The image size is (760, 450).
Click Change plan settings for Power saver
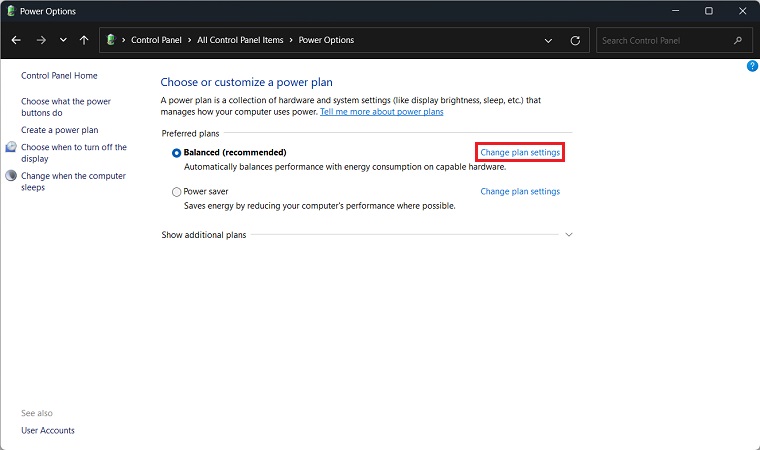click(520, 191)
